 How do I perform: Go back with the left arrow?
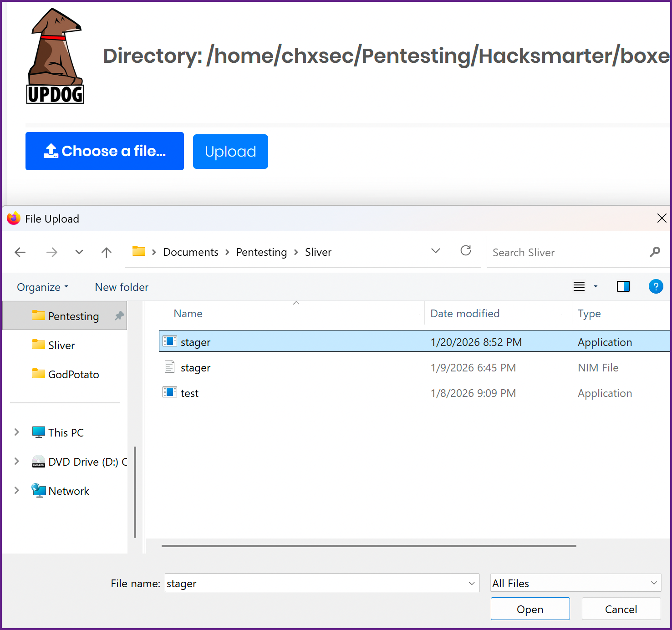[20, 252]
